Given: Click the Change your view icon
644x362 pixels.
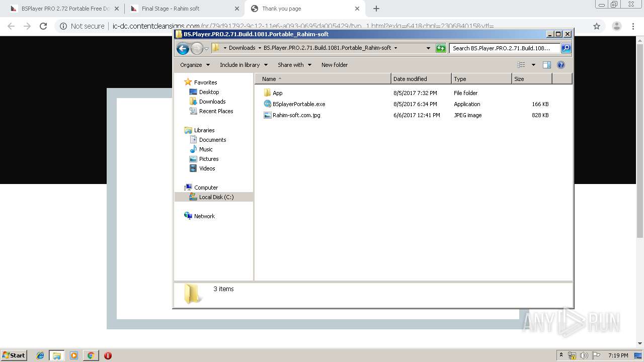Looking at the screenshot, I should tap(521, 65).
